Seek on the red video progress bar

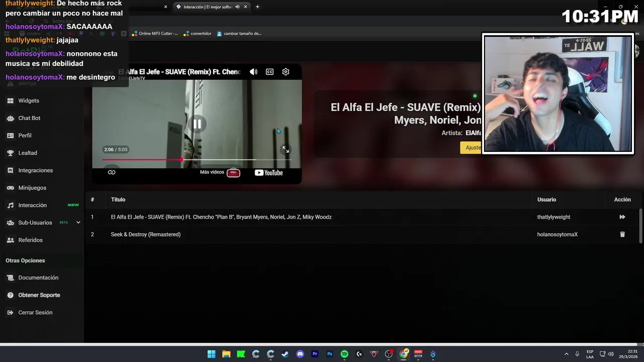[x=196, y=160]
